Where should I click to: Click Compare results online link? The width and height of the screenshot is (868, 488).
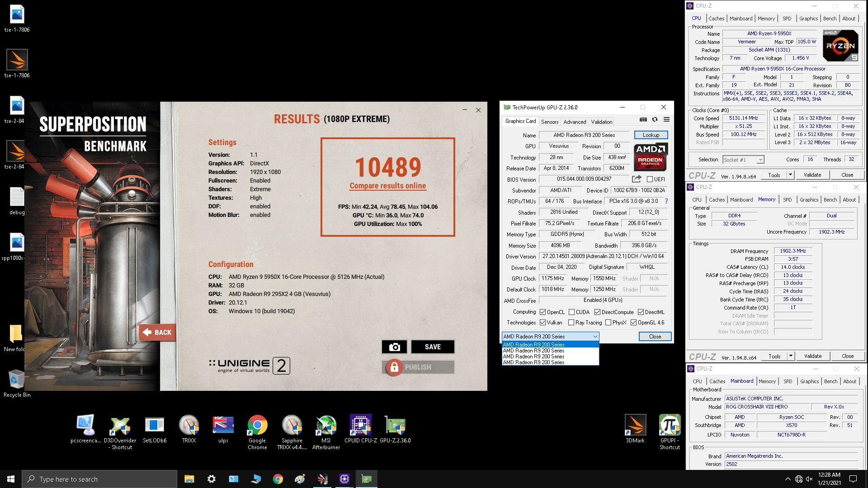(388, 186)
